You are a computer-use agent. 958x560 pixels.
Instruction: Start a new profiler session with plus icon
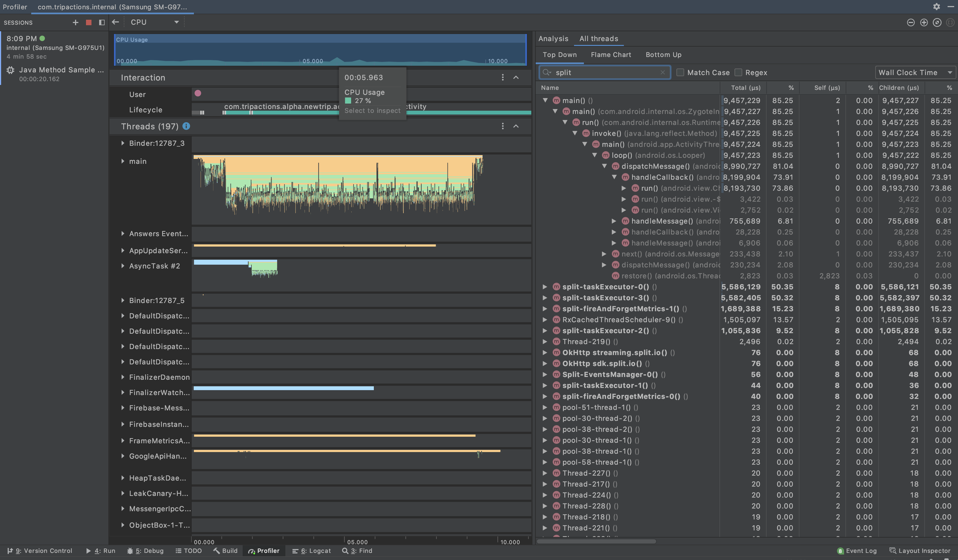(x=75, y=22)
